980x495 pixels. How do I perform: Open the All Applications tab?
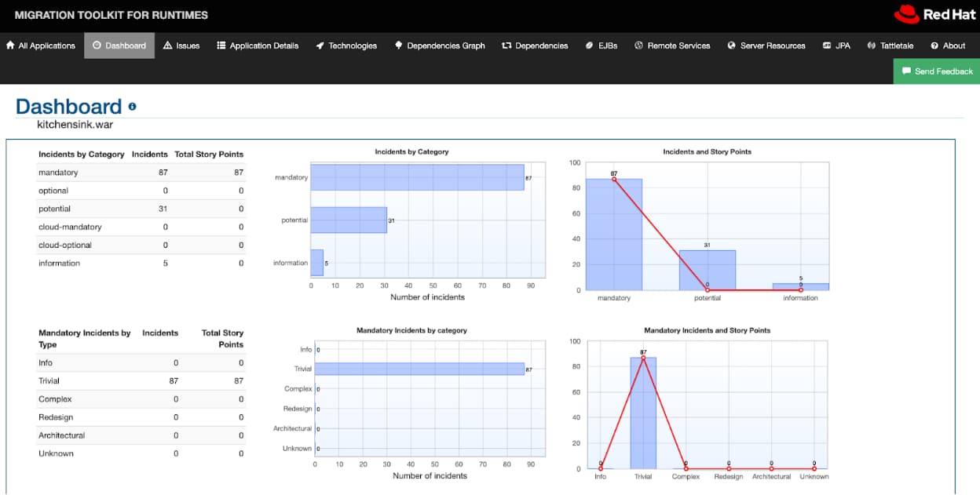tap(42, 45)
